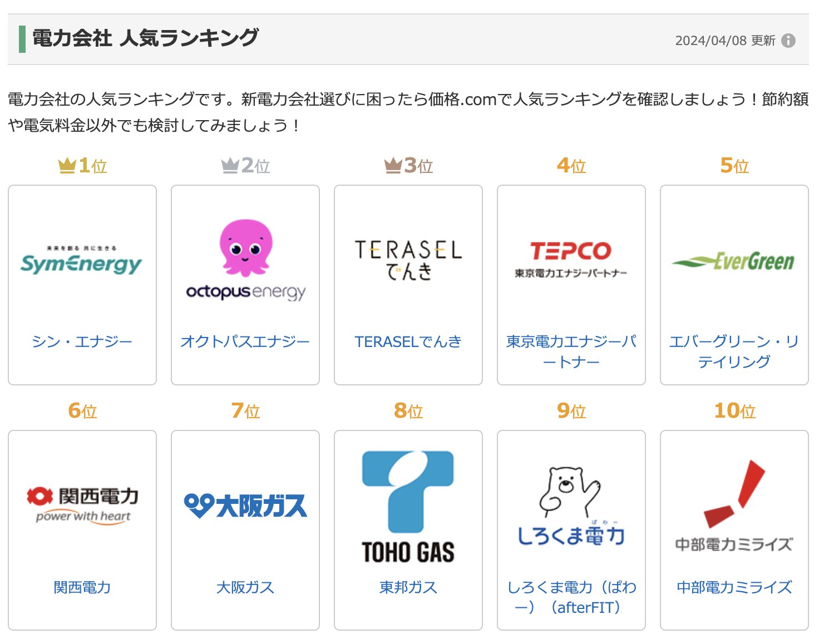Image resolution: width=819 pixels, height=644 pixels.
Task: Click the bronze crown 3位 rank label
Action: [408, 165]
